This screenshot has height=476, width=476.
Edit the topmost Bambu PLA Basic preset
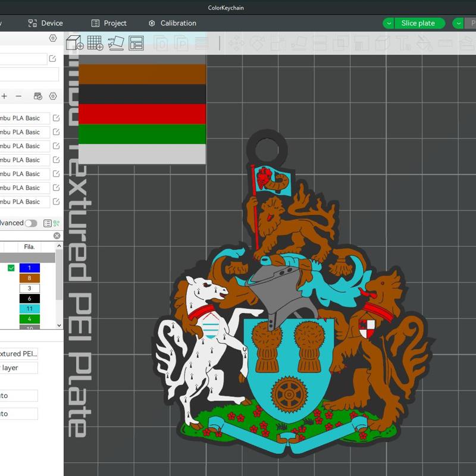(56, 118)
